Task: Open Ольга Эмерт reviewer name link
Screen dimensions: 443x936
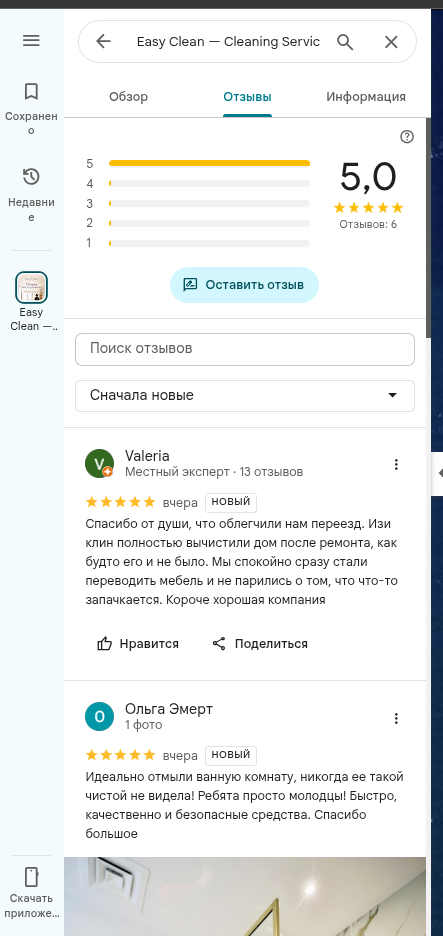Action: pos(168,709)
